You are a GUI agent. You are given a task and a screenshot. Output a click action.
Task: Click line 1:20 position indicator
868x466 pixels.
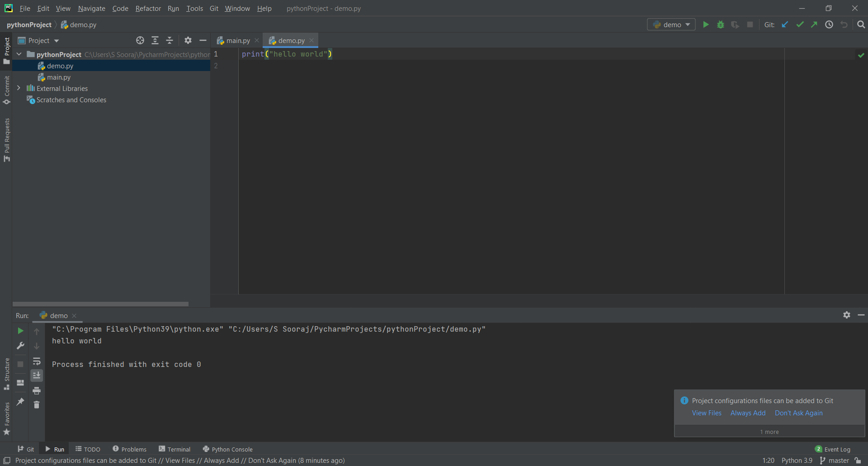[x=768, y=461]
